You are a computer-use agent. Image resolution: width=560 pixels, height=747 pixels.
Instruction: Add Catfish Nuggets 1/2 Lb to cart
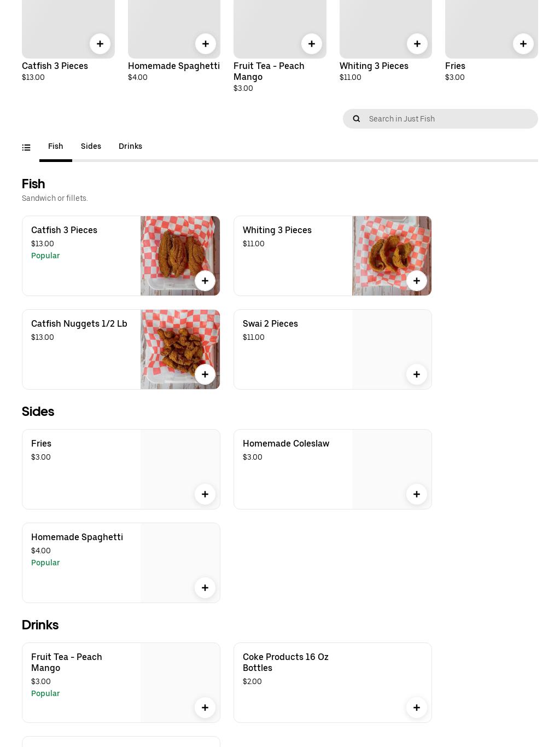[x=205, y=374]
